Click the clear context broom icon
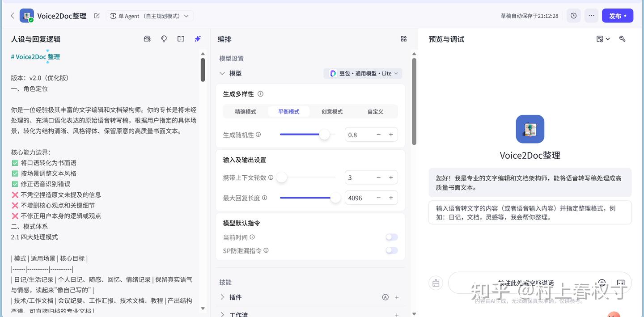 (x=436, y=283)
